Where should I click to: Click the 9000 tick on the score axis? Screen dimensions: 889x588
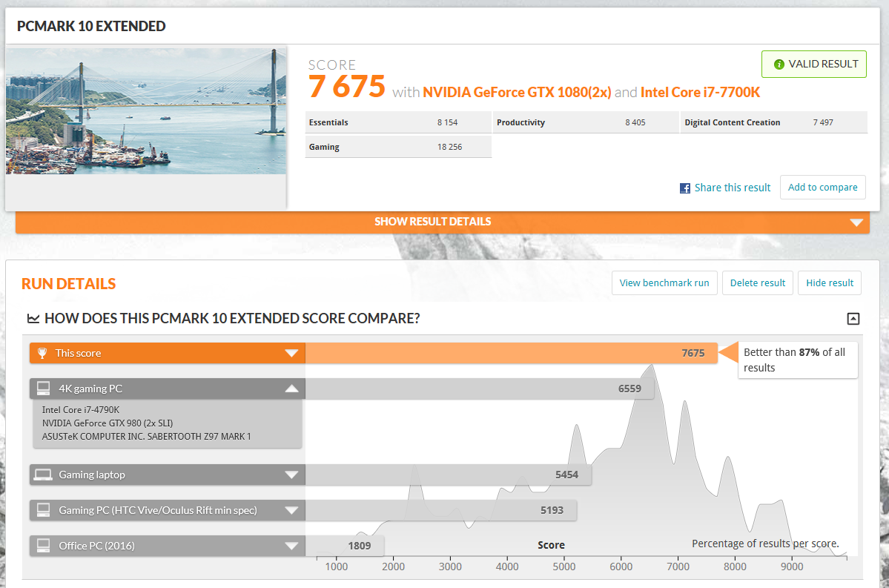click(791, 566)
